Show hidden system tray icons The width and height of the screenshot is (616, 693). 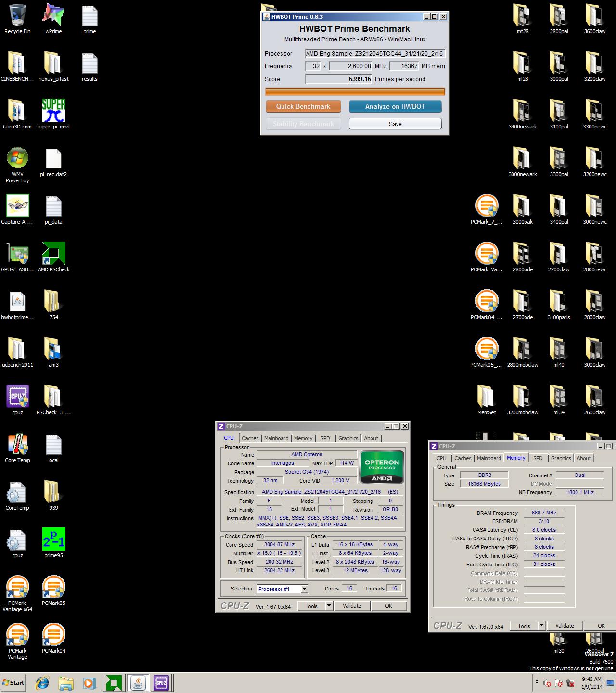tap(537, 682)
